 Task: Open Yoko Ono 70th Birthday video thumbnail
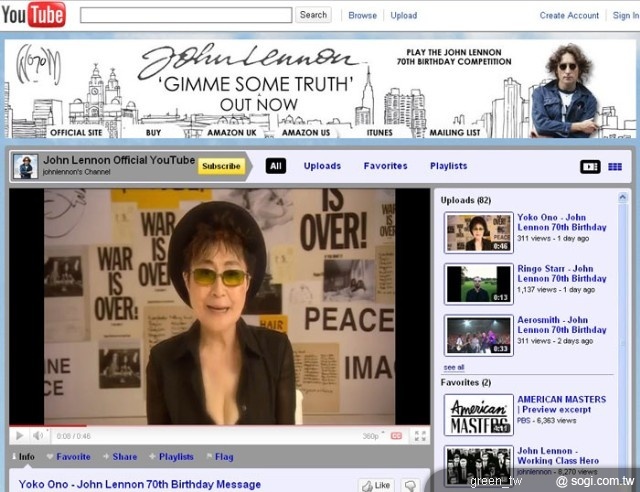[478, 232]
